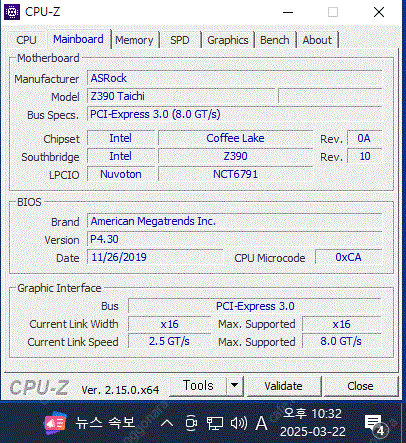The width and height of the screenshot is (406, 443).
Task: Minimize the CPU-Z window
Action: [288, 13]
